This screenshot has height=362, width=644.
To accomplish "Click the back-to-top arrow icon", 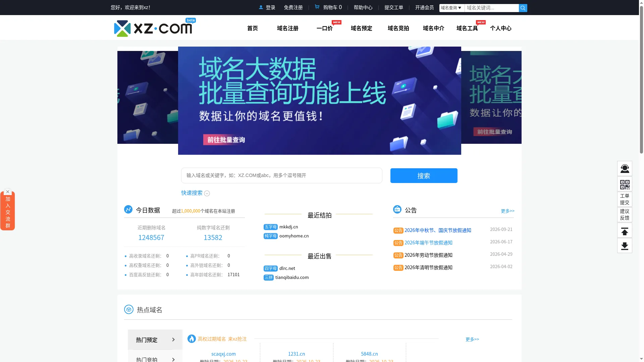I will (x=625, y=230).
